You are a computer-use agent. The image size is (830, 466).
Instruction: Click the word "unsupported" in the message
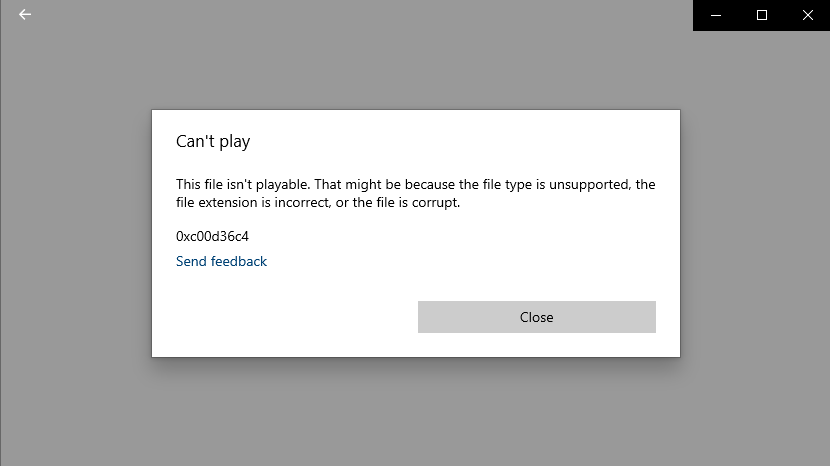(x=589, y=185)
